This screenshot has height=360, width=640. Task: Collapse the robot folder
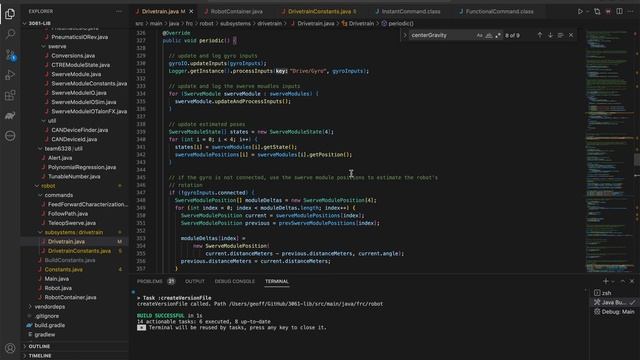(37, 186)
